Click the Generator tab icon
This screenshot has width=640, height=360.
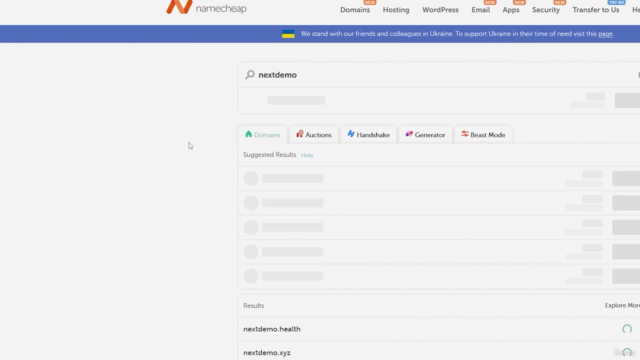click(409, 134)
